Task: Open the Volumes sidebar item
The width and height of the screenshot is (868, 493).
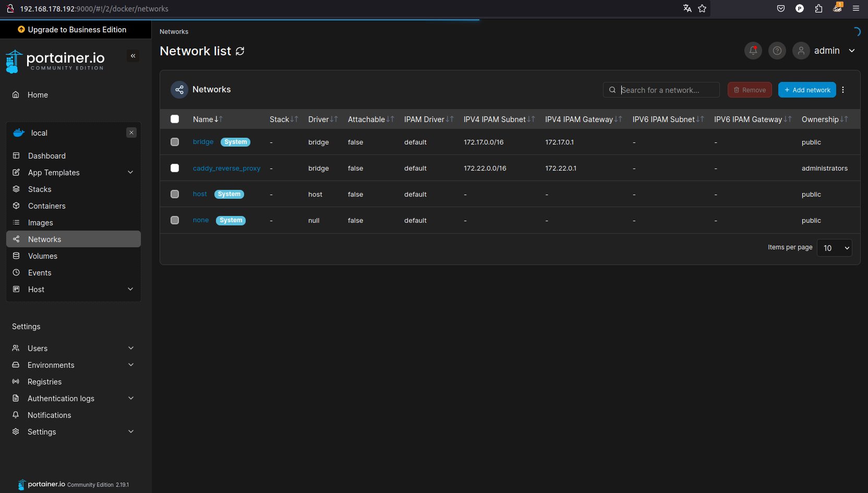Action: coord(43,256)
